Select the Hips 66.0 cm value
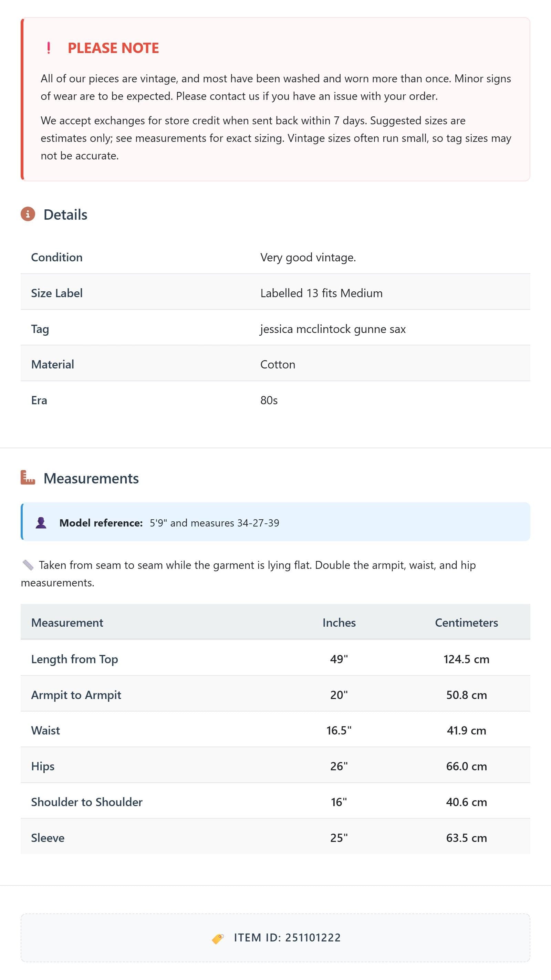The image size is (551, 980). 467,766
